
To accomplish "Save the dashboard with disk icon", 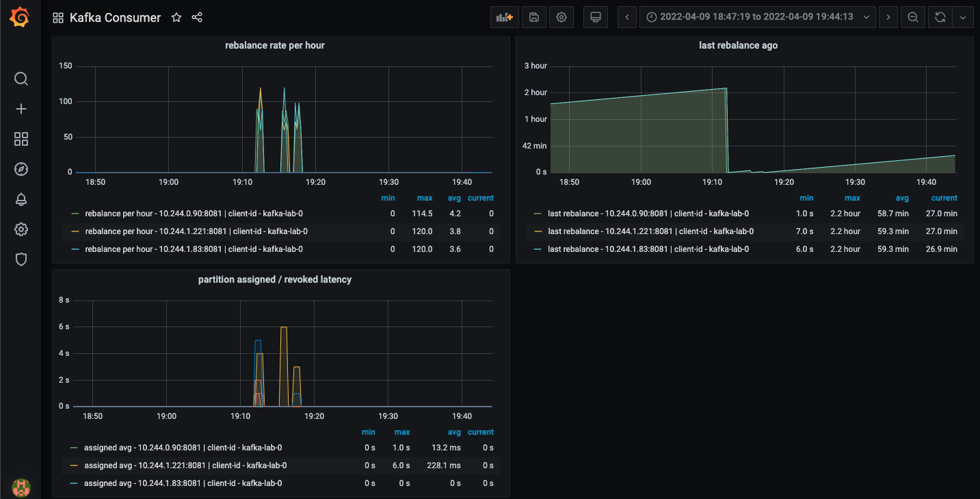I will pyautogui.click(x=534, y=17).
